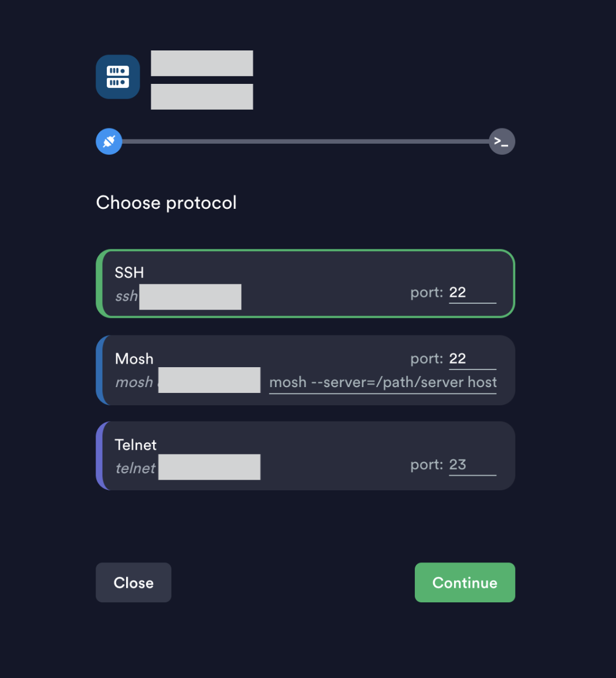
Task: Click the mosh --server command field
Action: click(x=383, y=383)
